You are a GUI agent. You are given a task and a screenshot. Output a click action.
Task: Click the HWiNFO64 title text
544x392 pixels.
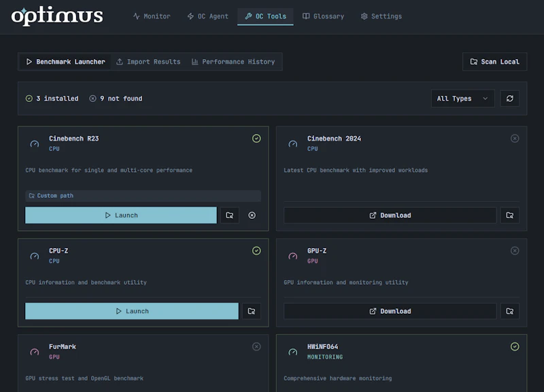(x=322, y=346)
